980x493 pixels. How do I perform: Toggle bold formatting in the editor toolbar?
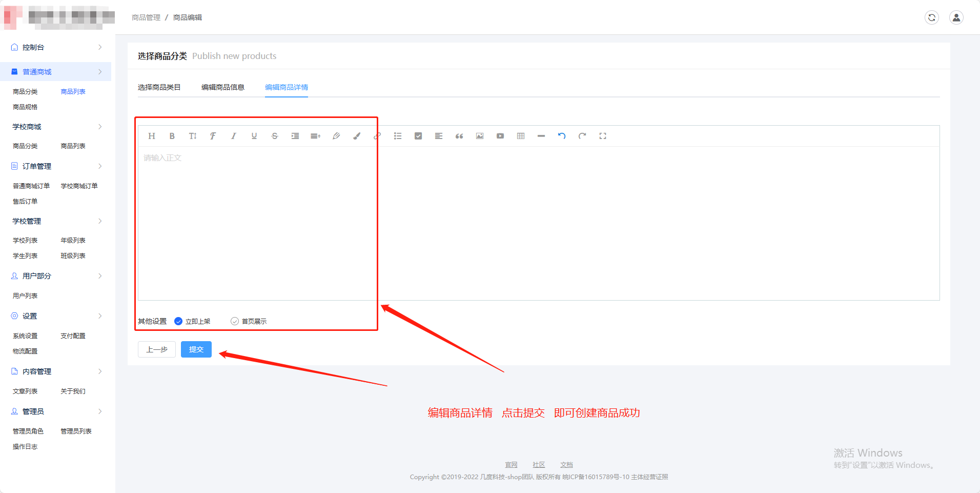click(172, 136)
